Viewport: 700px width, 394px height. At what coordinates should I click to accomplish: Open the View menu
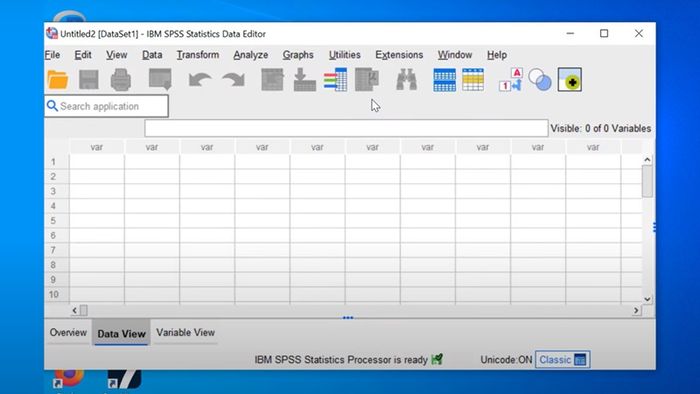117,55
